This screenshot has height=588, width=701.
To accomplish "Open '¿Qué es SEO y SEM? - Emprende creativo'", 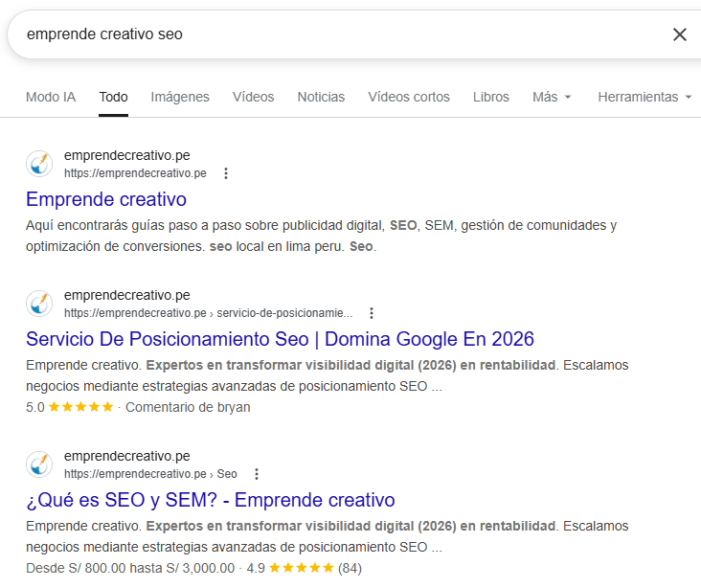I will (211, 500).
